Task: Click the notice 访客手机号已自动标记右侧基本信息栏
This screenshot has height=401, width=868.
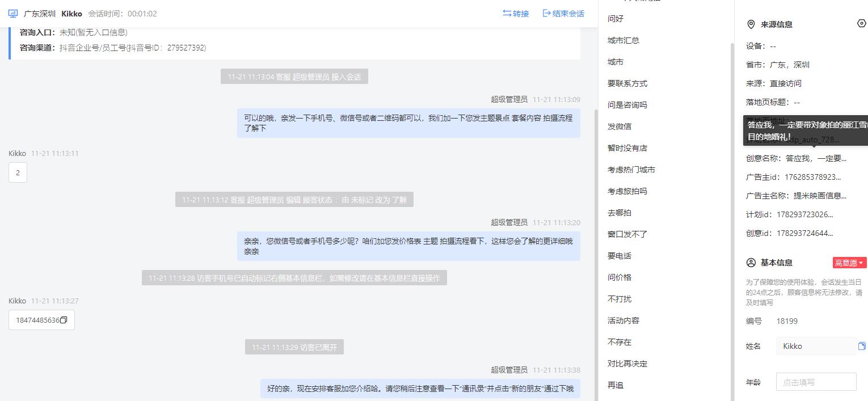Action: pyautogui.click(x=294, y=278)
